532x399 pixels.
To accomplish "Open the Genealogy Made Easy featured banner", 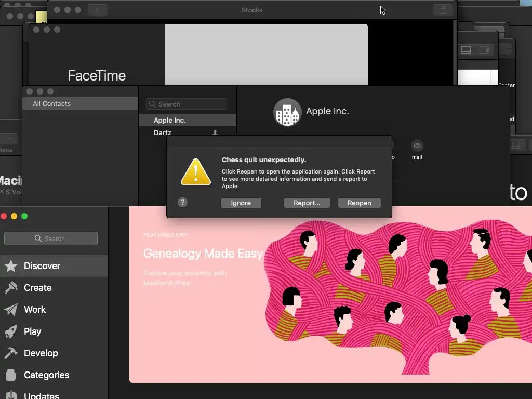I will coord(330,295).
